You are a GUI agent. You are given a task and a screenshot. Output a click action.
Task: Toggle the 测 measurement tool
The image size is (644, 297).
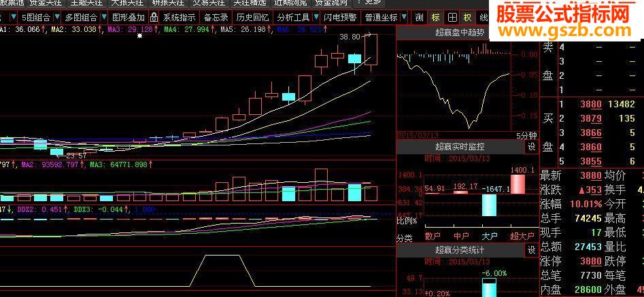tap(419, 17)
